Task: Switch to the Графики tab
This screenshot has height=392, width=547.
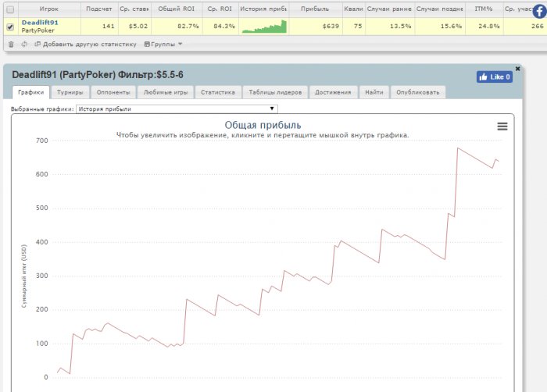Action: point(30,92)
